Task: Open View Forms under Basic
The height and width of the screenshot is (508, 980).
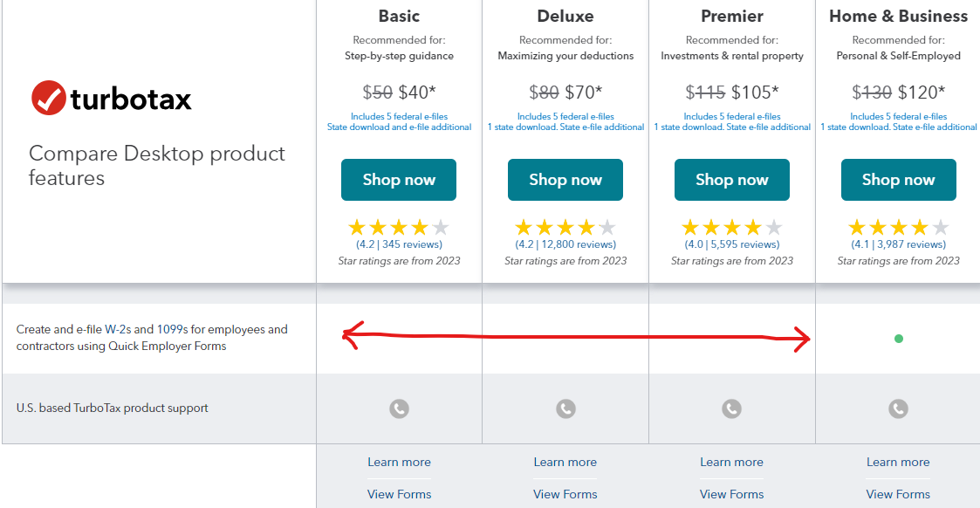Action: pyautogui.click(x=399, y=494)
